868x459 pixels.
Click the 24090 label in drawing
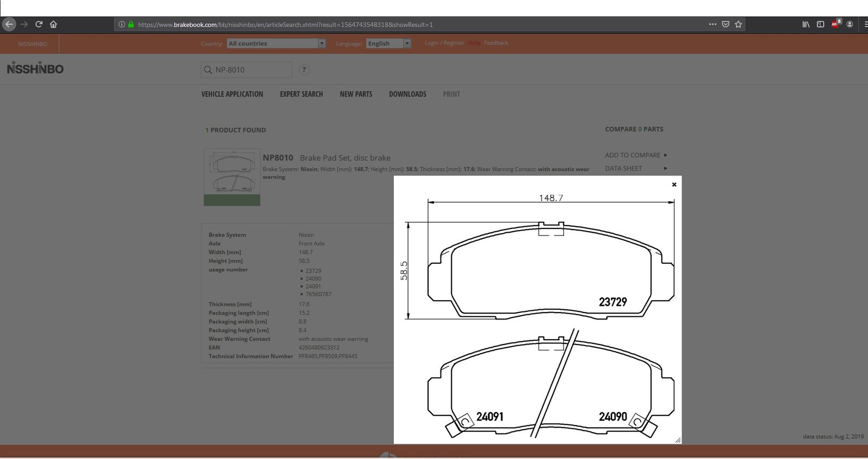613,417
